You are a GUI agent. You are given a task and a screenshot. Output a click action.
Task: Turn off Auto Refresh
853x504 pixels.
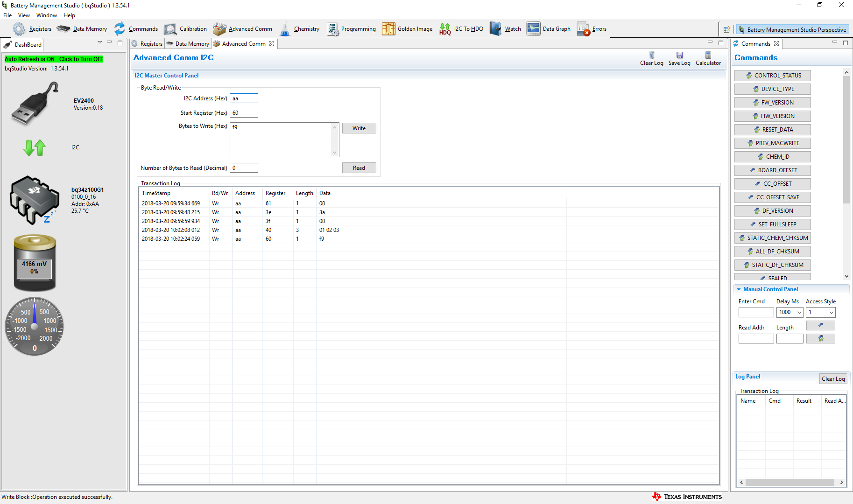(x=54, y=59)
